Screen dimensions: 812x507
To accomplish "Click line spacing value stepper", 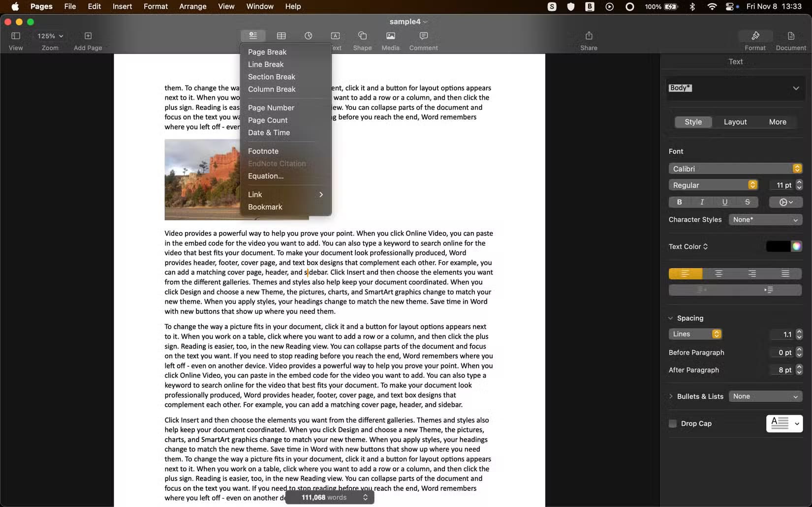I will [x=799, y=334].
